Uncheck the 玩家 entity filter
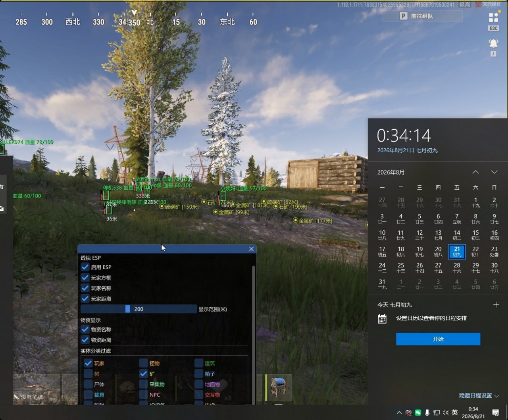The image size is (508, 420). 88,363
